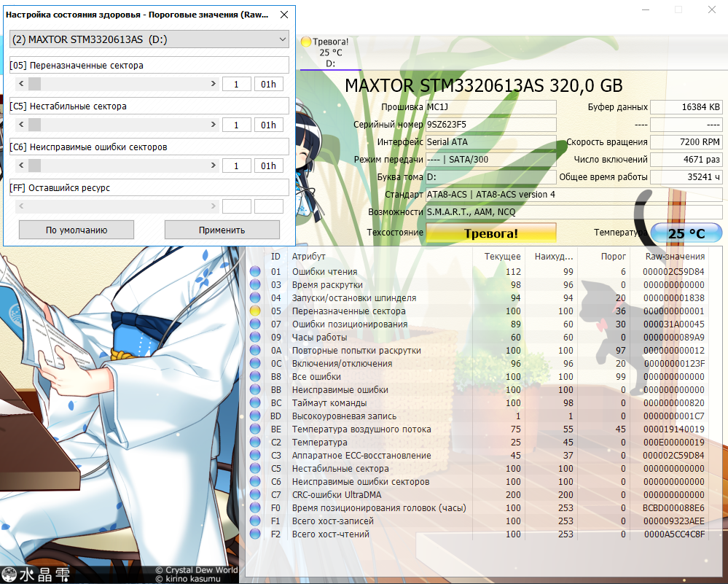Click status orb beside Температура воздушного потока
The image size is (728, 584).
click(255, 429)
